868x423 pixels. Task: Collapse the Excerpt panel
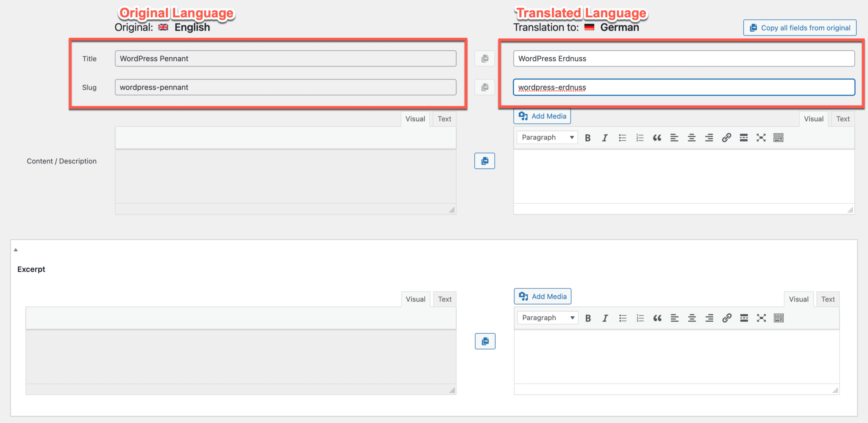[16, 249]
